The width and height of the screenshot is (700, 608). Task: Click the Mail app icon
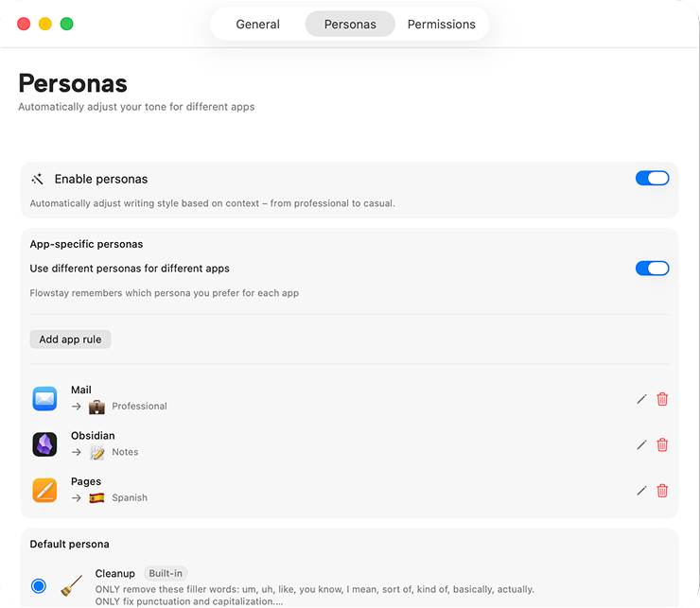[44, 399]
